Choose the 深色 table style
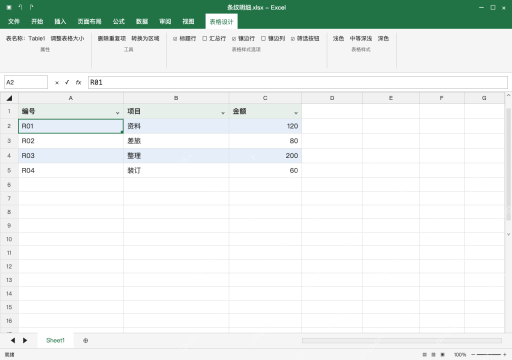 click(x=383, y=39)
